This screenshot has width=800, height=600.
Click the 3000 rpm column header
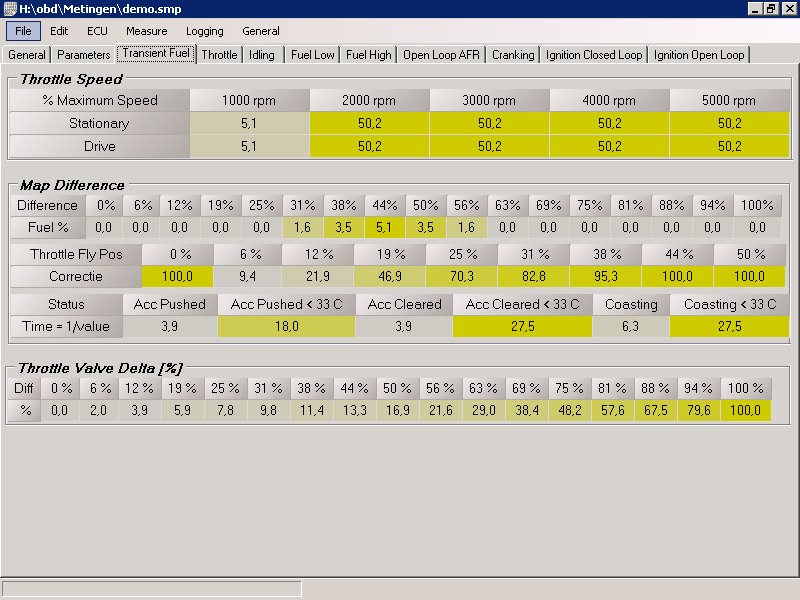tap(489, 100)
